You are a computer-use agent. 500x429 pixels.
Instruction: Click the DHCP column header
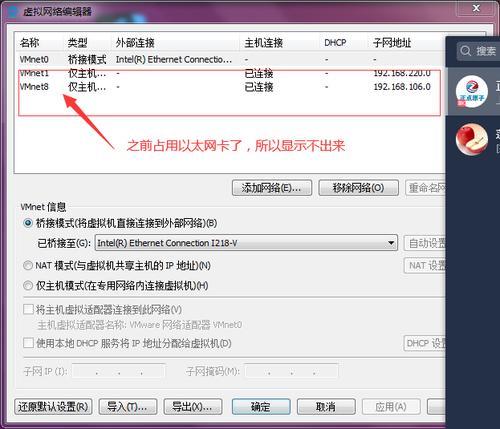pos(343,43)
